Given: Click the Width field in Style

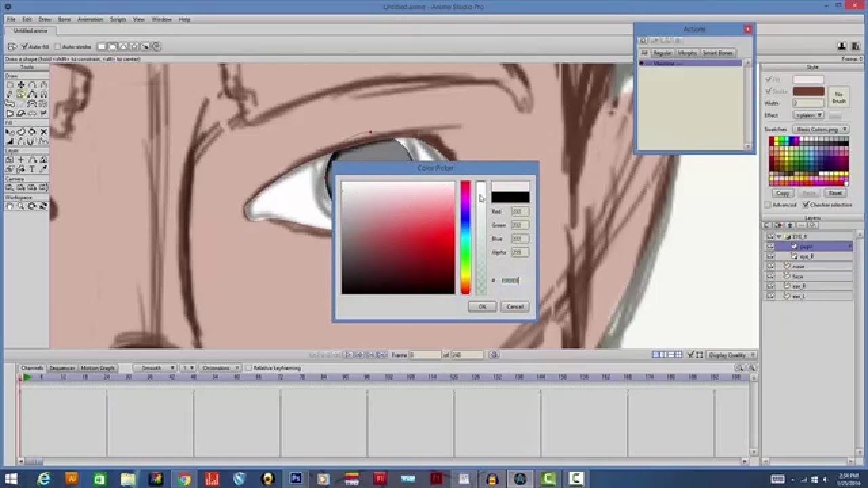Looking at the screenshot, I should pyautogui.click(x=809, y=103).
